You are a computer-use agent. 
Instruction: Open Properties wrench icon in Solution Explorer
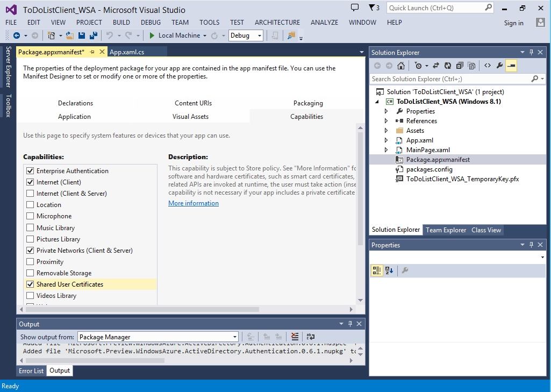[499, 66]
